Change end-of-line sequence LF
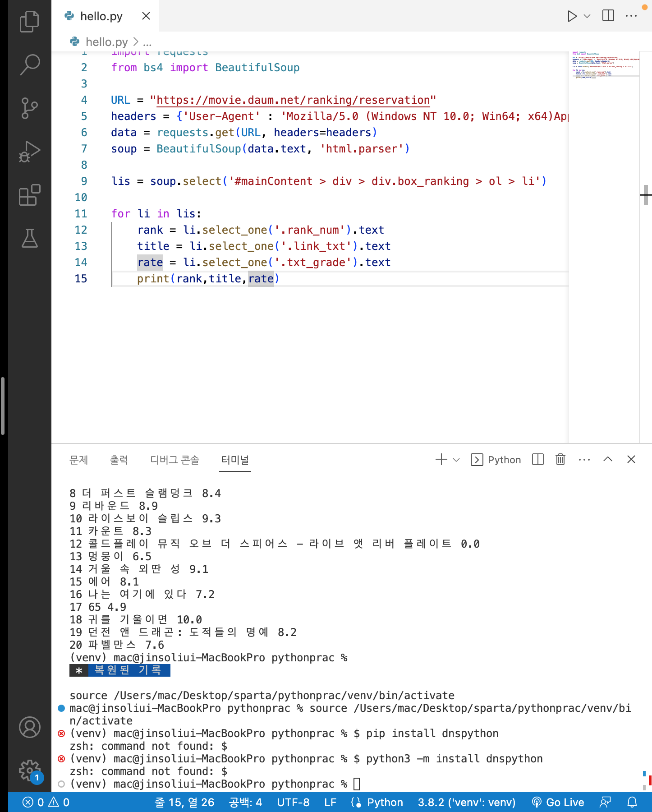The width and height of the screenshot is (652, 812). coord(331,802)
